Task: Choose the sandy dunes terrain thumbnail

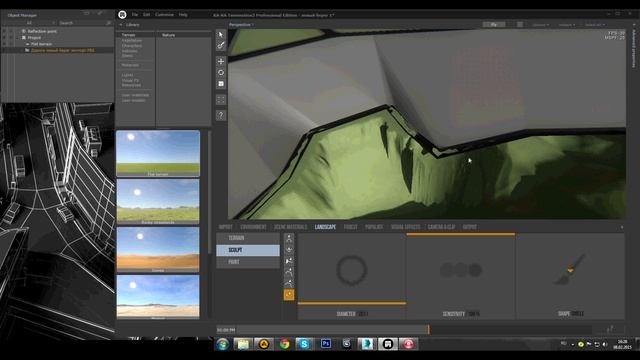Action: pos(158,249)
